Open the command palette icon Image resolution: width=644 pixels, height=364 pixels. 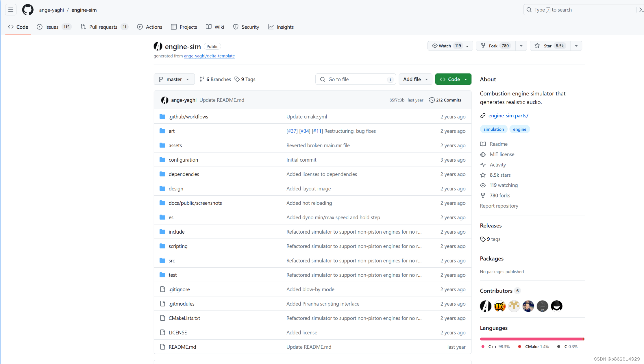click(x=641, y=10)
